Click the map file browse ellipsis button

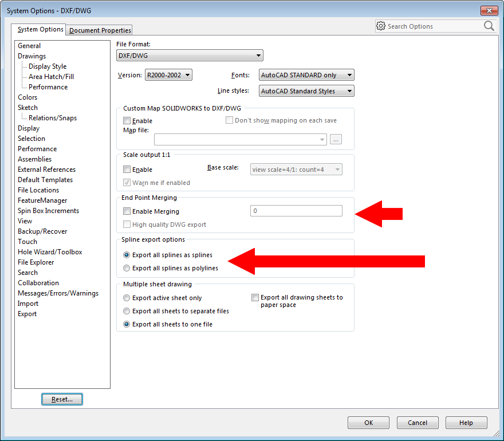coord(336,139)
